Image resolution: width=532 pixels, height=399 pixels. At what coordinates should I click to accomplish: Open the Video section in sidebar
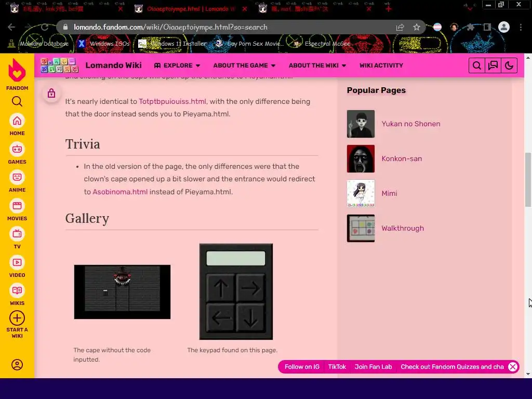17,267
